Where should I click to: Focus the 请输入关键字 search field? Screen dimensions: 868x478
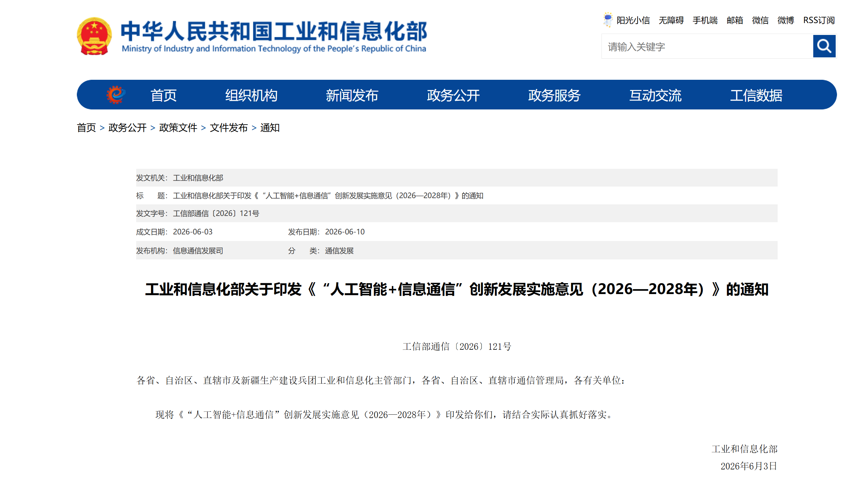(707, 46)
